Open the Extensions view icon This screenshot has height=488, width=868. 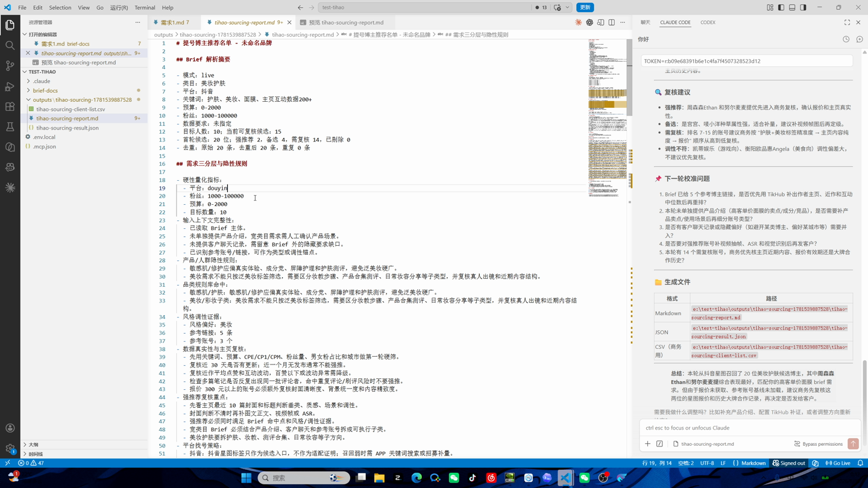click(10, 107)
